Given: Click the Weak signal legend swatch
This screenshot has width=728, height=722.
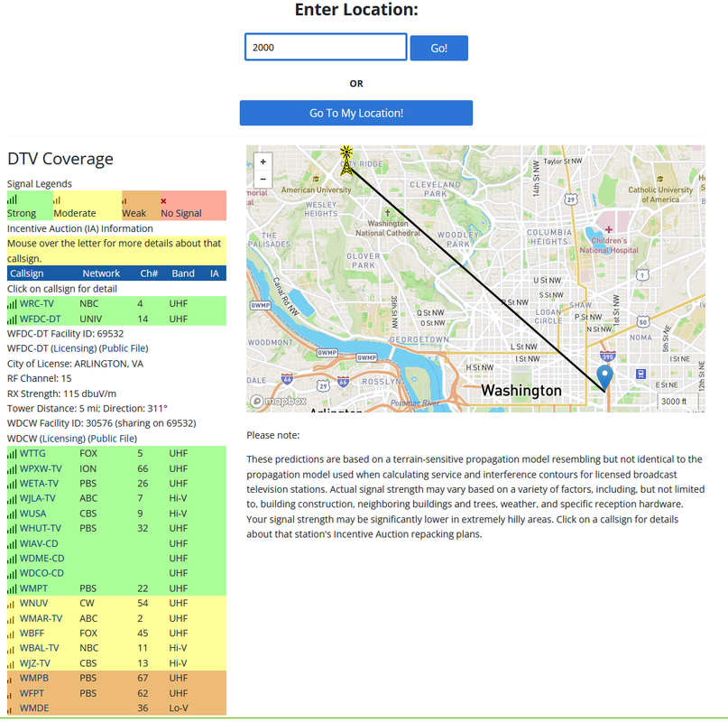Looking at the screenshot, I should 141,206.
